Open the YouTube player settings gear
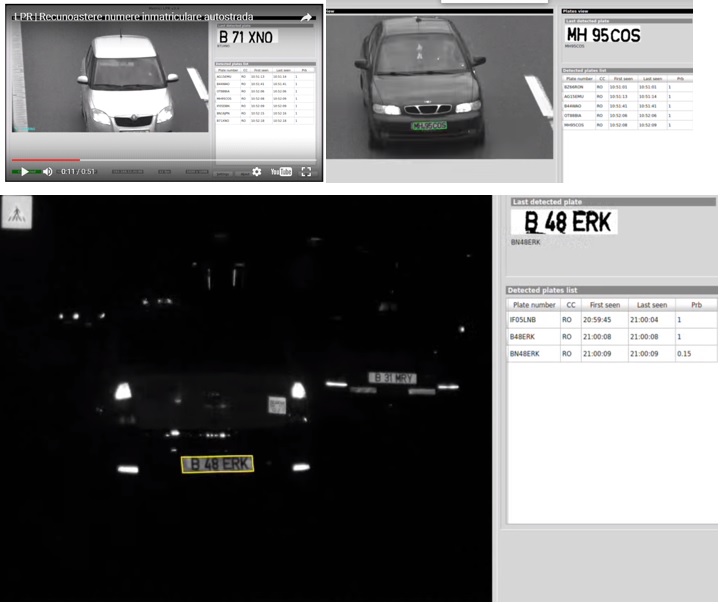Viewport: 720px width, 604px height. pyautogui.click(x=256, y=172)
